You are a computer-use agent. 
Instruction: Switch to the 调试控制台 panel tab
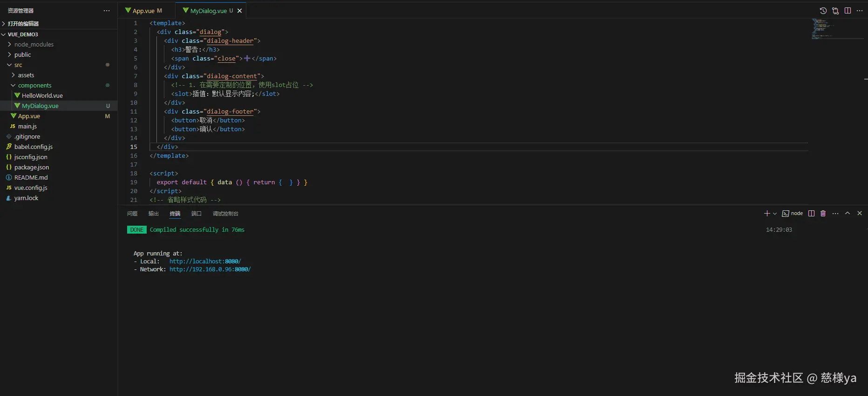tap(225, 214)
